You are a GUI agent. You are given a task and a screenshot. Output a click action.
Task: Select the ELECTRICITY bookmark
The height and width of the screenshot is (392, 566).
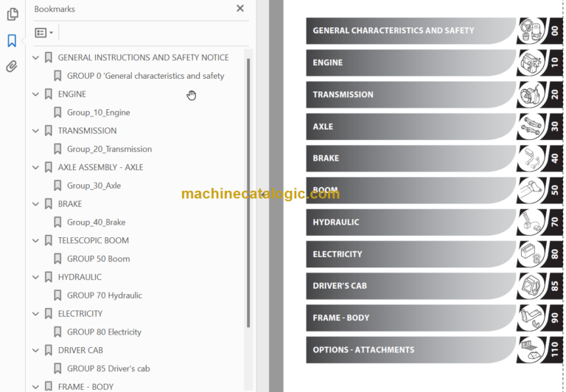(x=80, y=314)
